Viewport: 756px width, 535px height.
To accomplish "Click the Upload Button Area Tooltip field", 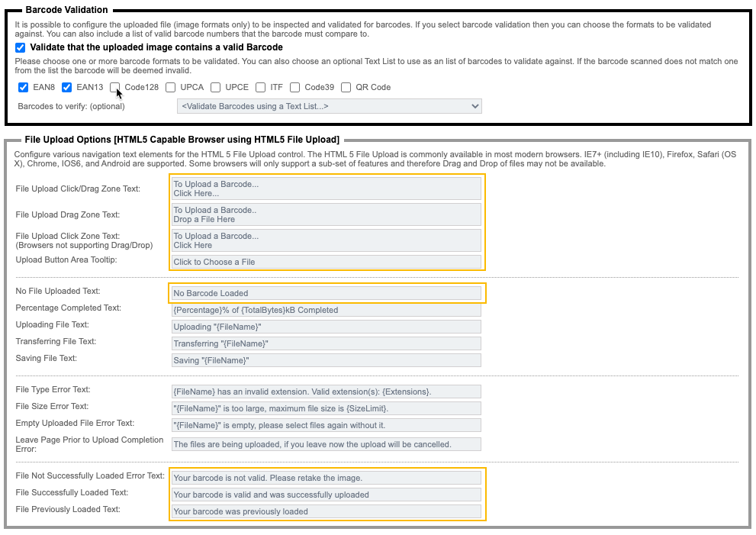I will pyautogui.click(x=327, y=262).
